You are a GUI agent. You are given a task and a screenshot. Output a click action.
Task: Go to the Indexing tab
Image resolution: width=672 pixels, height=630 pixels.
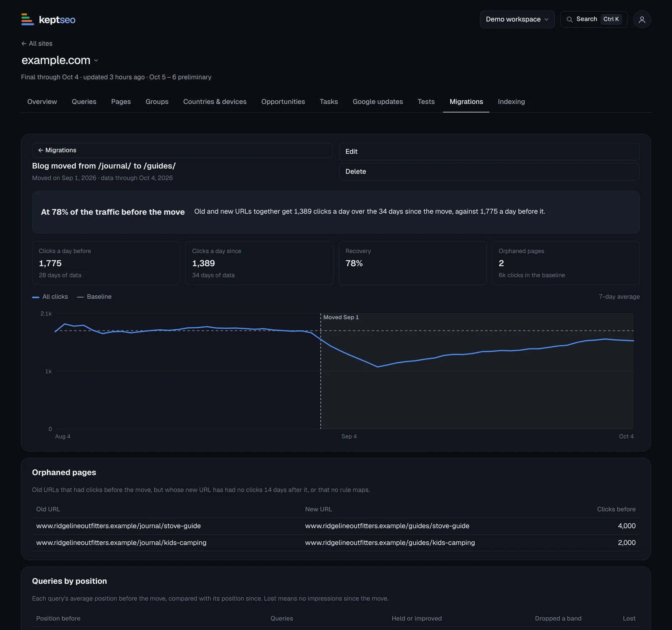pos(512,102)
